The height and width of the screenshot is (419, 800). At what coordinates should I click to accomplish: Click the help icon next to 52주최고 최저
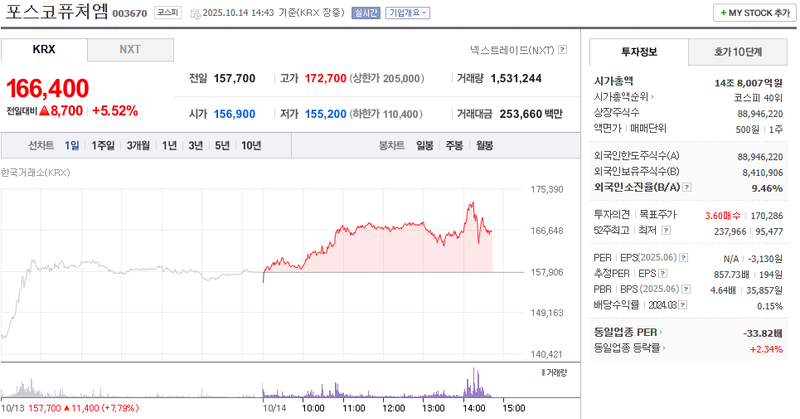[x=666, y=230]
